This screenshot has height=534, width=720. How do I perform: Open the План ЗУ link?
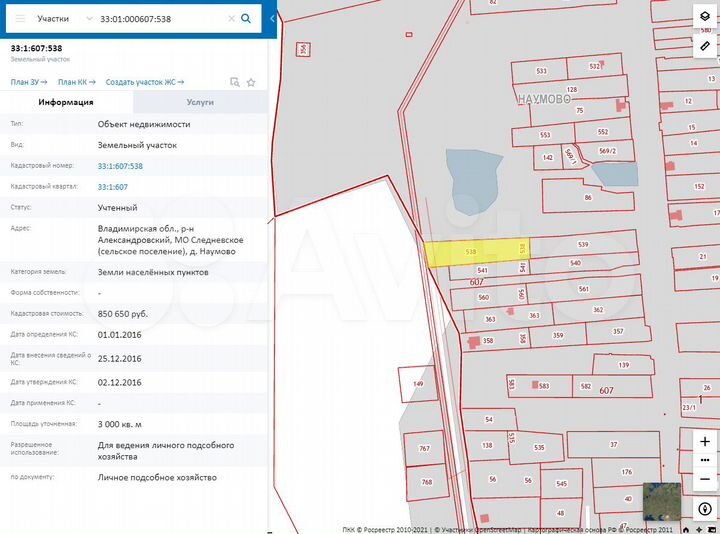(x=28, y=81)
